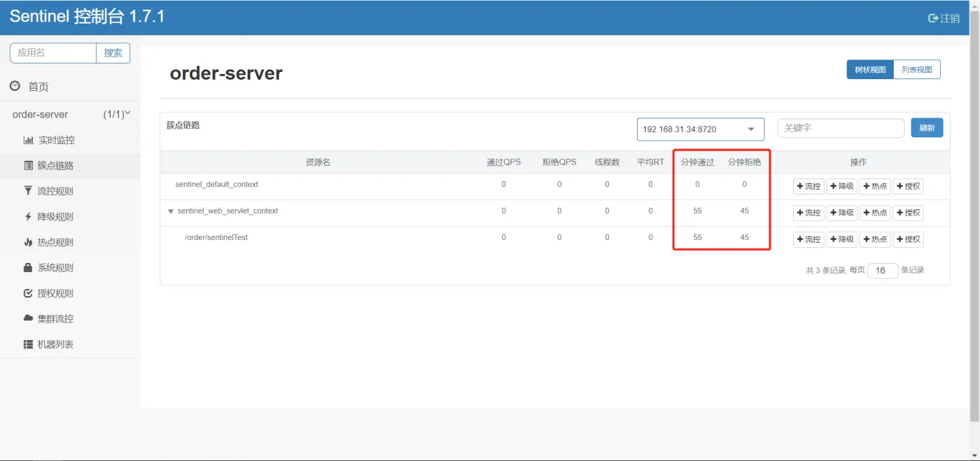Click the dashboard icon beside 首页
This screenshot has width=980, height=461.
tap(15, 86)
